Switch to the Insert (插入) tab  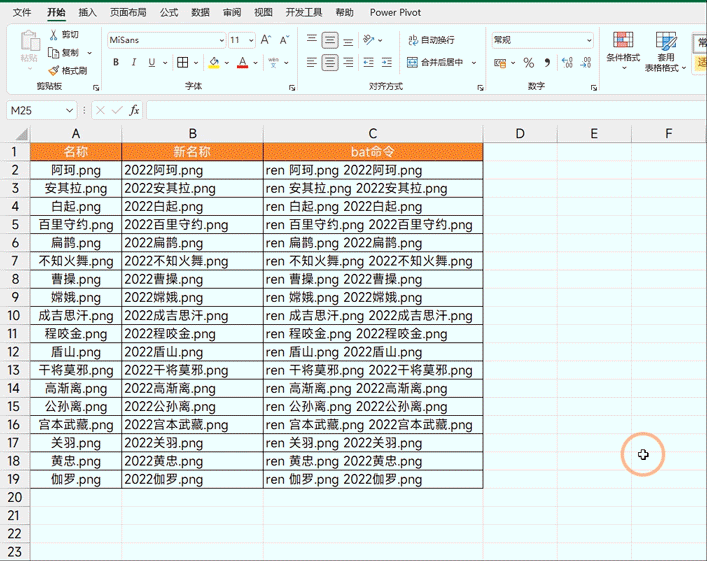coord(87,13)
